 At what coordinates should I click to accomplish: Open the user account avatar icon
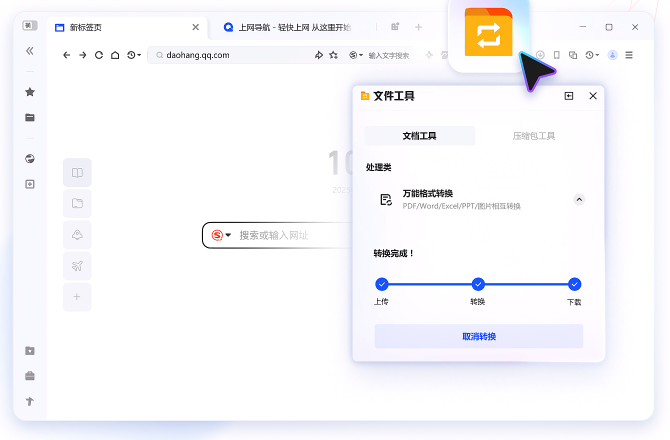point(612,55)
